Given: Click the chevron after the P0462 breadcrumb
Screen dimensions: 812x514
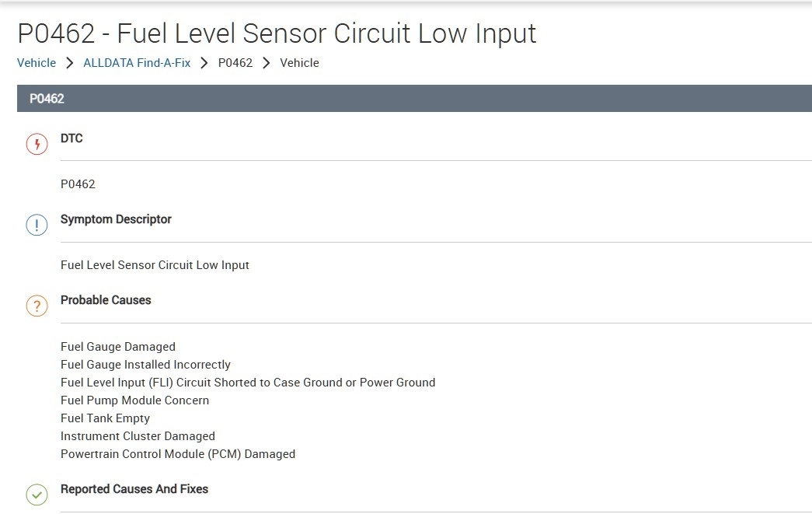Looking at the screenshot, I should coord(267,63).
